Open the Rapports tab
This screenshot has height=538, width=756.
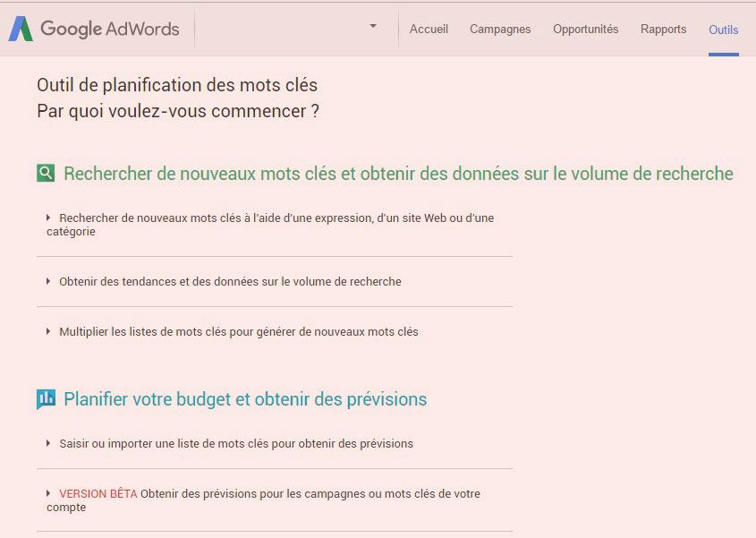663,30
